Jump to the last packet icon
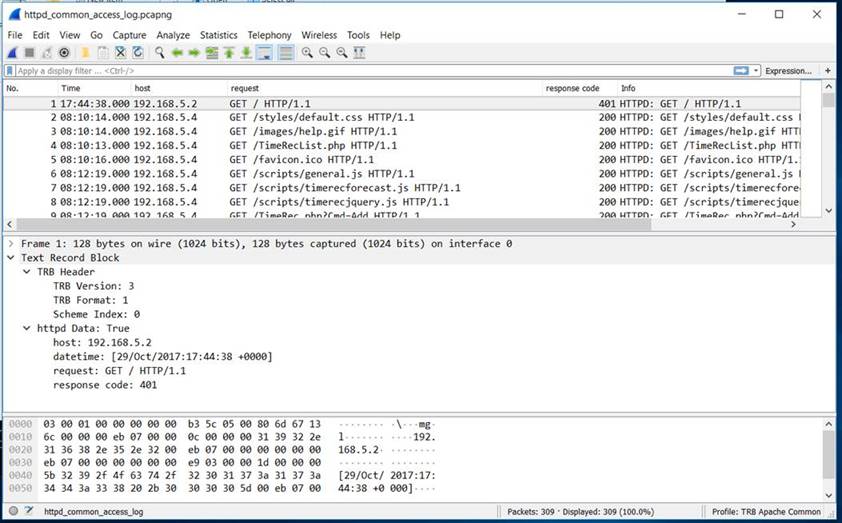The height and width of the screenshot is (523, 842). click(x=246, y=53)
